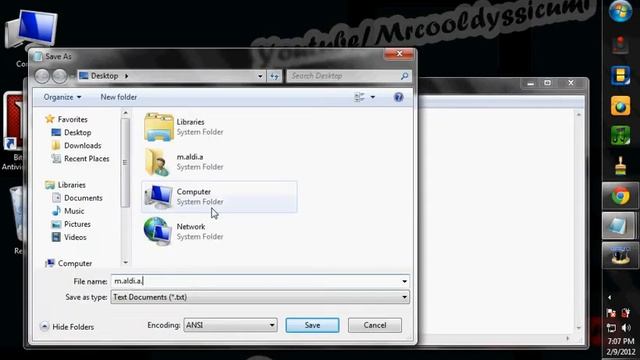Click the volume speaker tray icon

click(x=626, y=328)
